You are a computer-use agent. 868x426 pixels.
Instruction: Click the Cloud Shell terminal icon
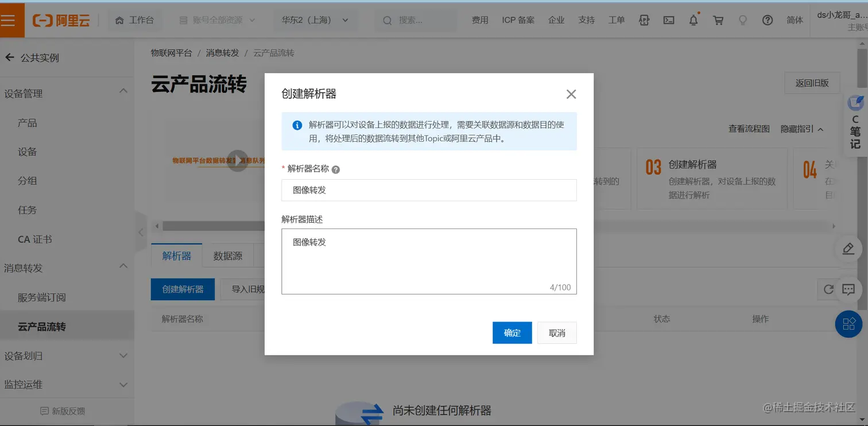coord(668,20)
